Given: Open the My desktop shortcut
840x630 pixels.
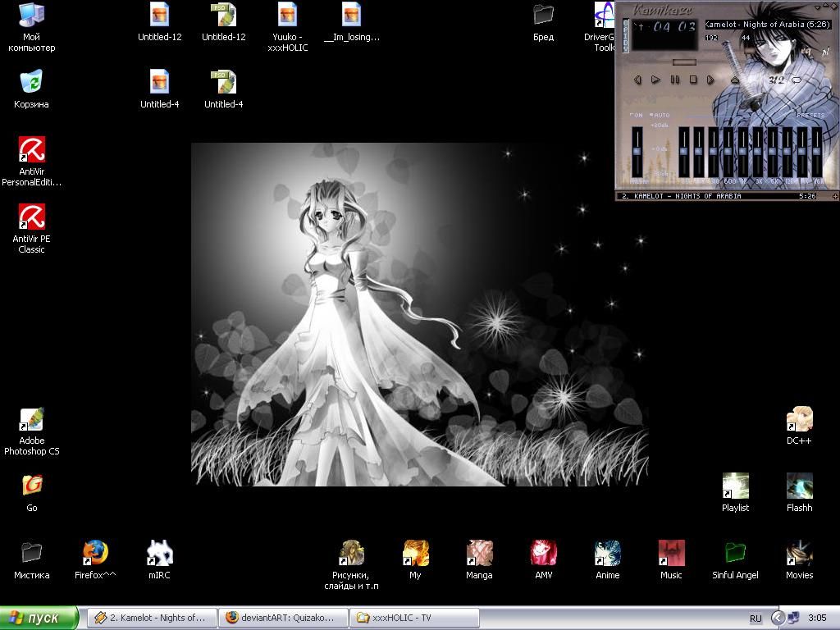Looking at the screenshot, I should [415, 560].
